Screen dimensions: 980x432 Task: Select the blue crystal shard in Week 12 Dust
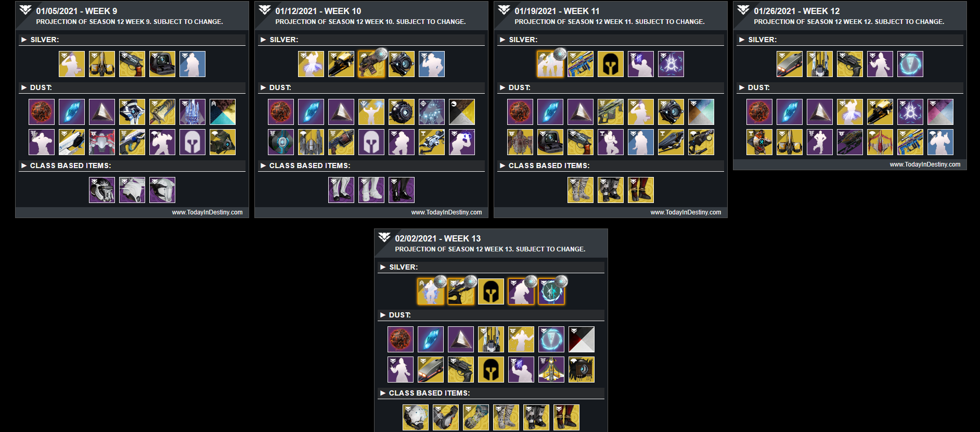coord(790,112)
